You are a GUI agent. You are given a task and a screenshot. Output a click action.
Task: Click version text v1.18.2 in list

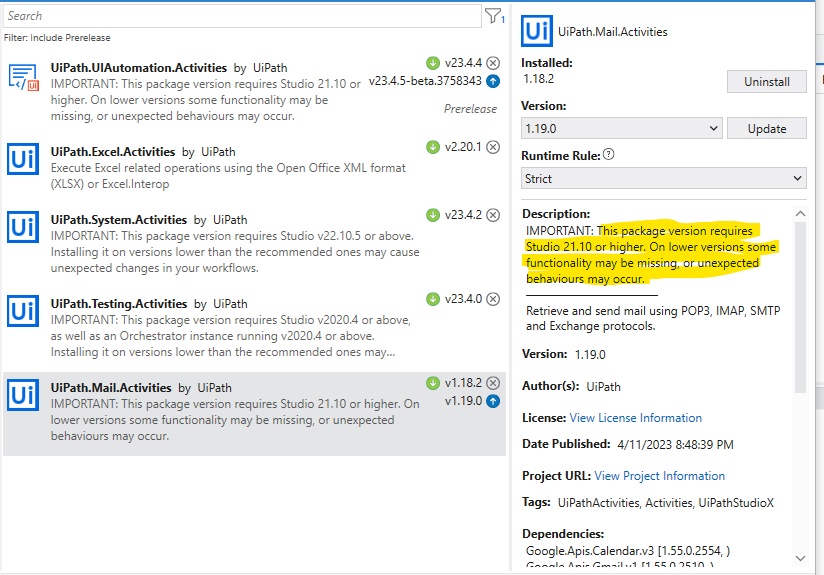click(463, 383)
